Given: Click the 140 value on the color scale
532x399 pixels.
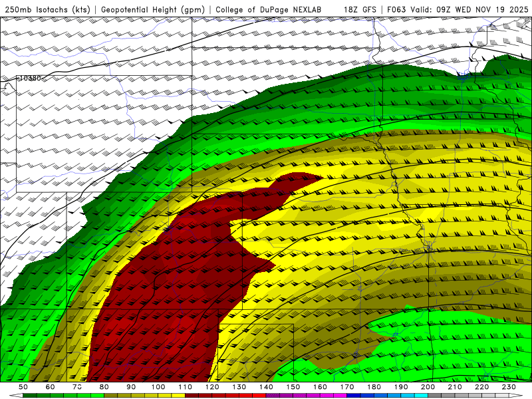Looking at the screenshot, I should pos(266,387).
